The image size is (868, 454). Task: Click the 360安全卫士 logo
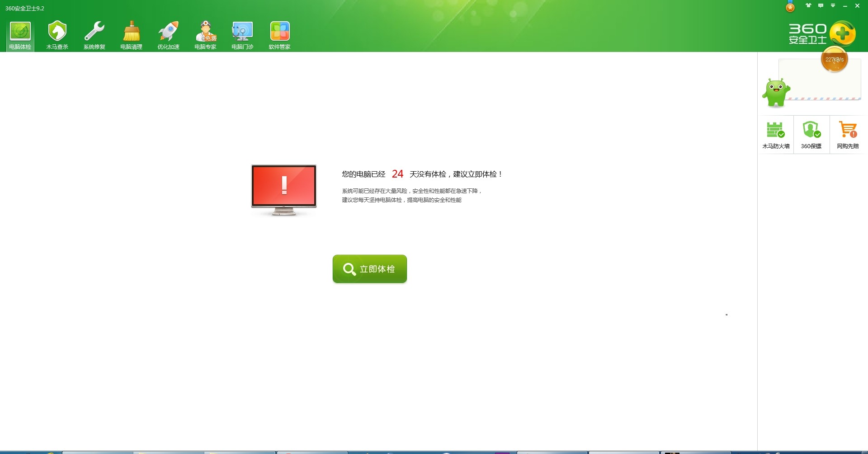point(822,34)
